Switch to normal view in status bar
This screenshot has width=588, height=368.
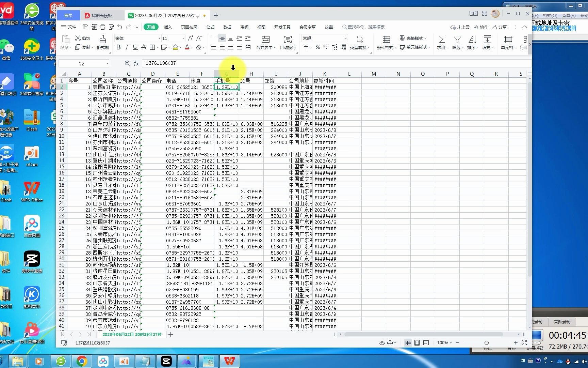[408, 343]
